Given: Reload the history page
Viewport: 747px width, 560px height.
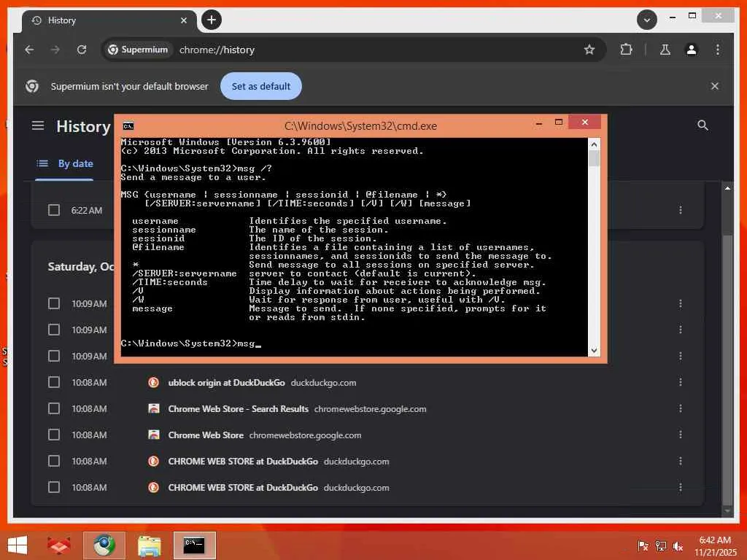Looking at the screenshot, I should point(82,50).
